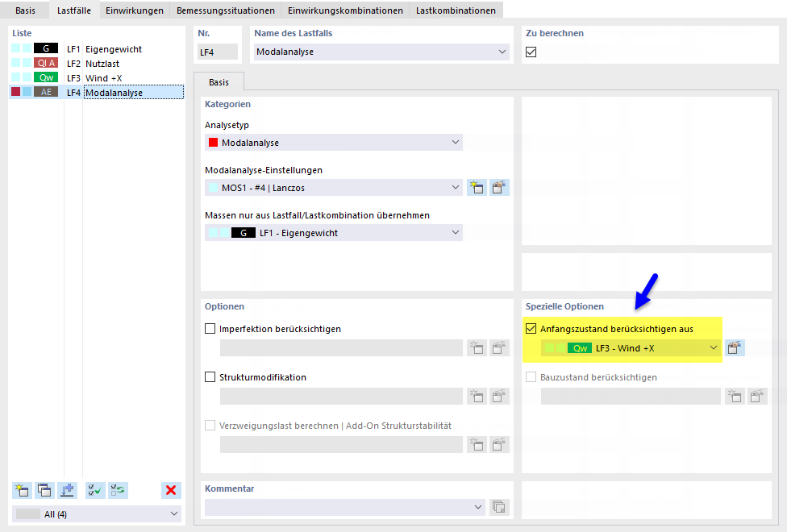Edit stability analysis settings icon
The height and width of the screenshot is (532, 787).
[x=499, y=444]
